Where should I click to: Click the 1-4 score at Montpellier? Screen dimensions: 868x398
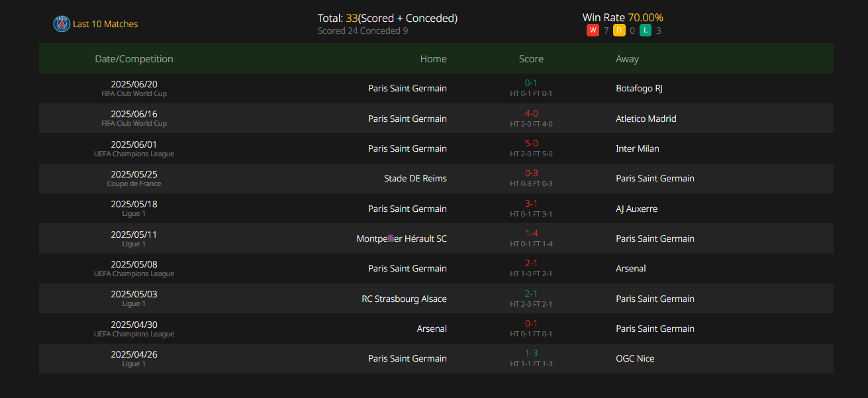click(x=531, y=233)
